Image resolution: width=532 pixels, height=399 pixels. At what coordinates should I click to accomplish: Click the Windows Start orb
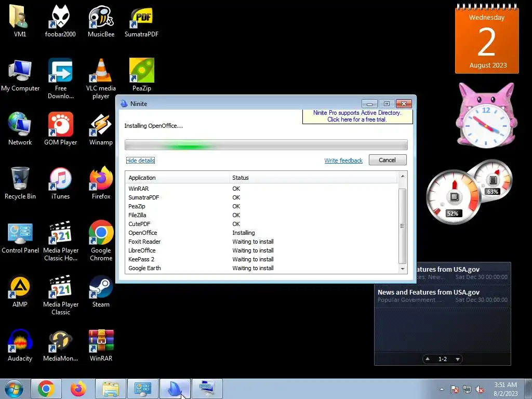point(14,389)
